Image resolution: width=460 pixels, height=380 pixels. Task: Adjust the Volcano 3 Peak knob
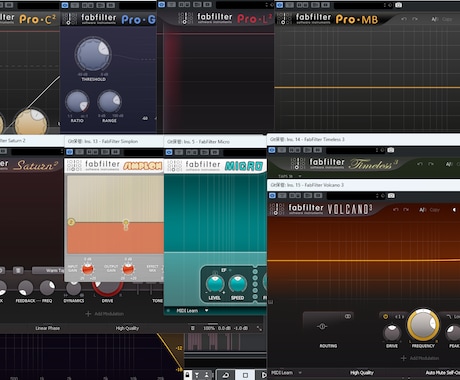click(453, 333)
